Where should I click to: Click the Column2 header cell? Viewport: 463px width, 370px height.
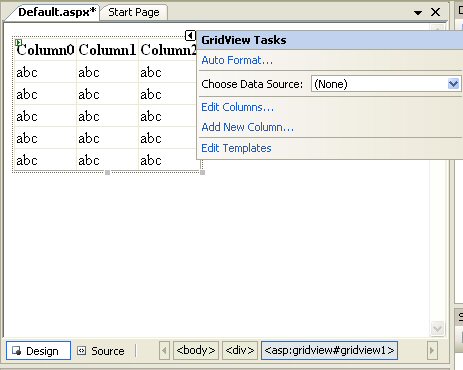coord(168,50)
